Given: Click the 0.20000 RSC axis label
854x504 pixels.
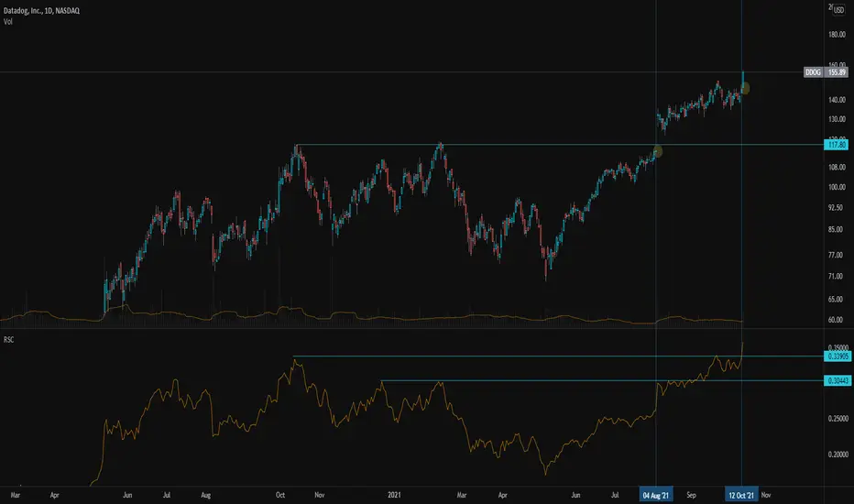Looking at the screenshot, I should (x=838, y=455).
